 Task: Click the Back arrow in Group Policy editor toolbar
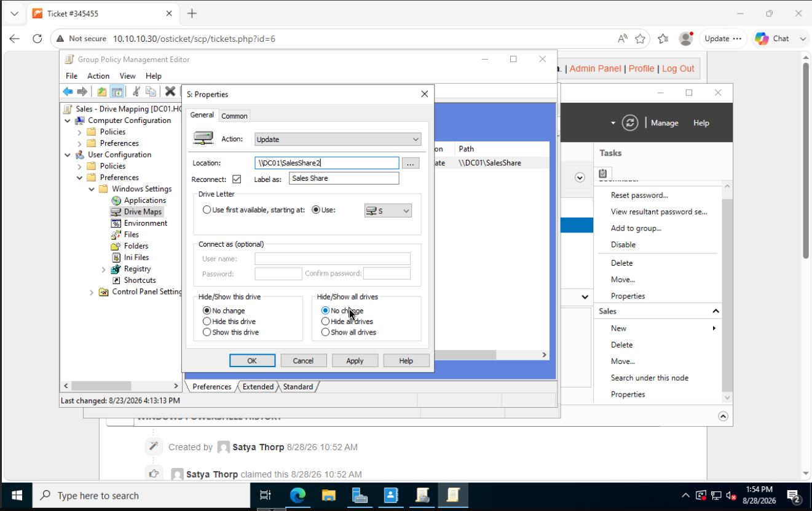(68, 92)
